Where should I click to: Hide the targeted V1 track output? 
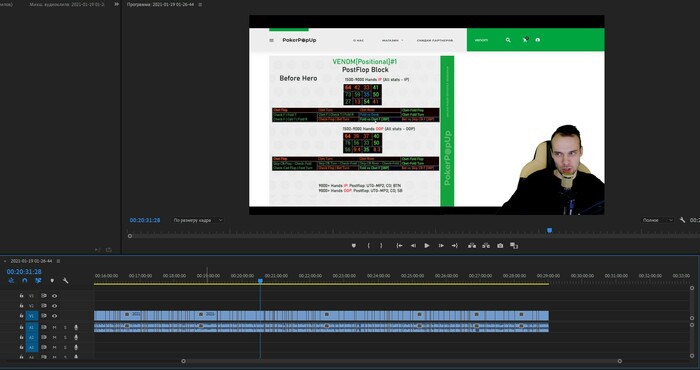pyautogui.click(x=54, y=316)
